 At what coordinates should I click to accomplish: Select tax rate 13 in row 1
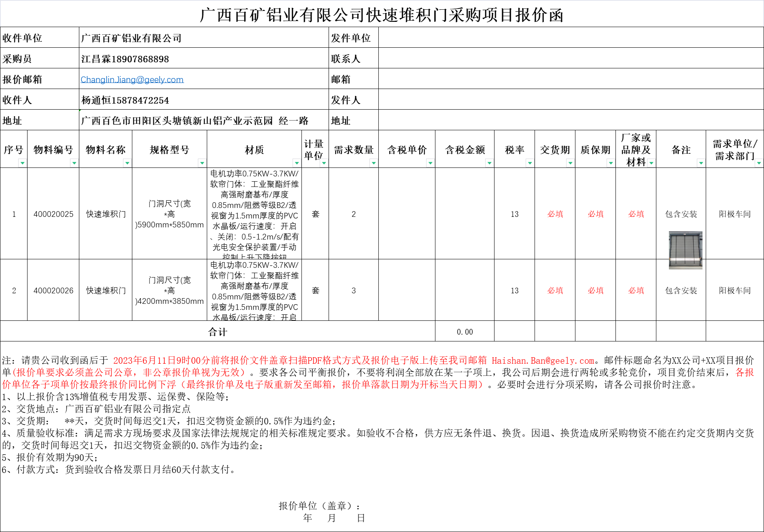(514, 214)
